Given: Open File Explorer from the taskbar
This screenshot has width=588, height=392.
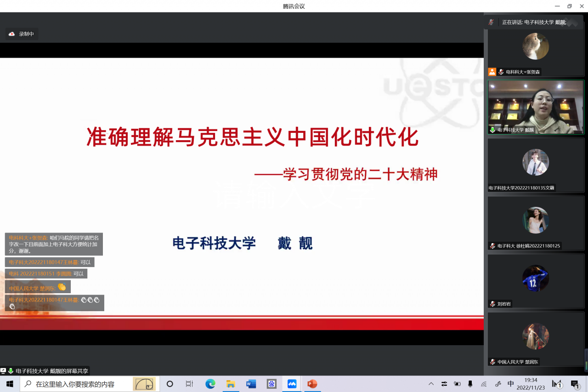Looking at the screenshot, I should [x=231, y=384].
